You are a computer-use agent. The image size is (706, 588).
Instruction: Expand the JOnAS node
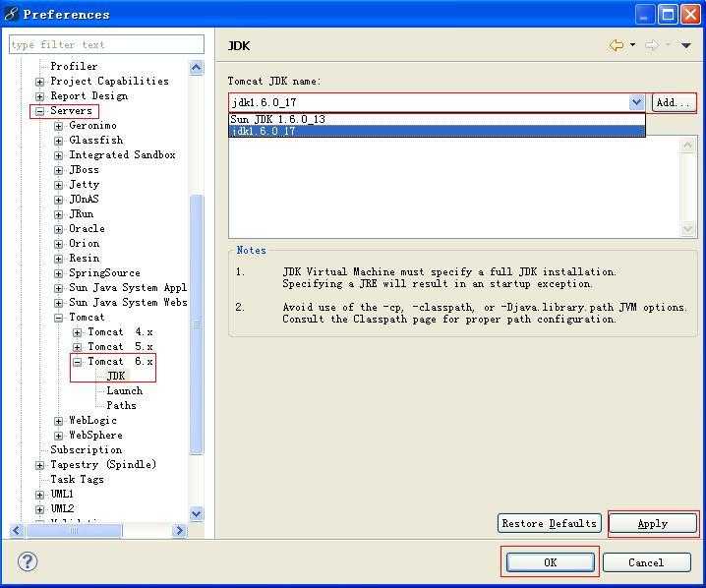click(x=58, y=200)
